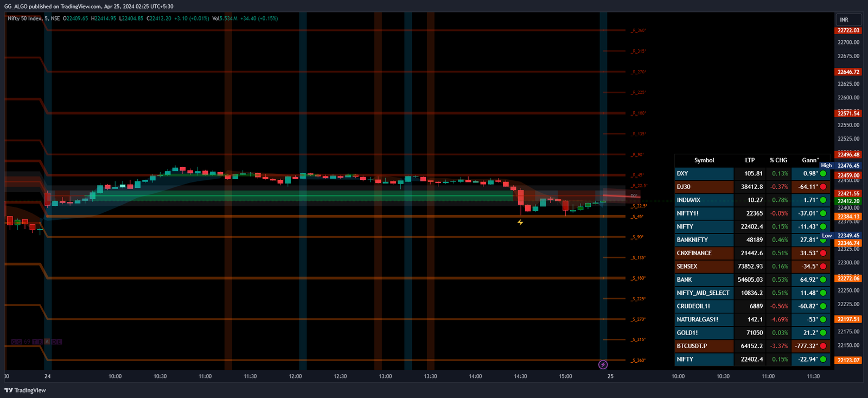
Task: Click the TradingView logo
Action: click(25, 390)
